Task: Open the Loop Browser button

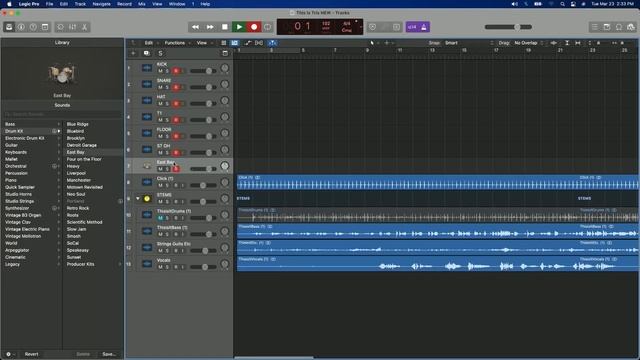Action: (x=619, y=27)
